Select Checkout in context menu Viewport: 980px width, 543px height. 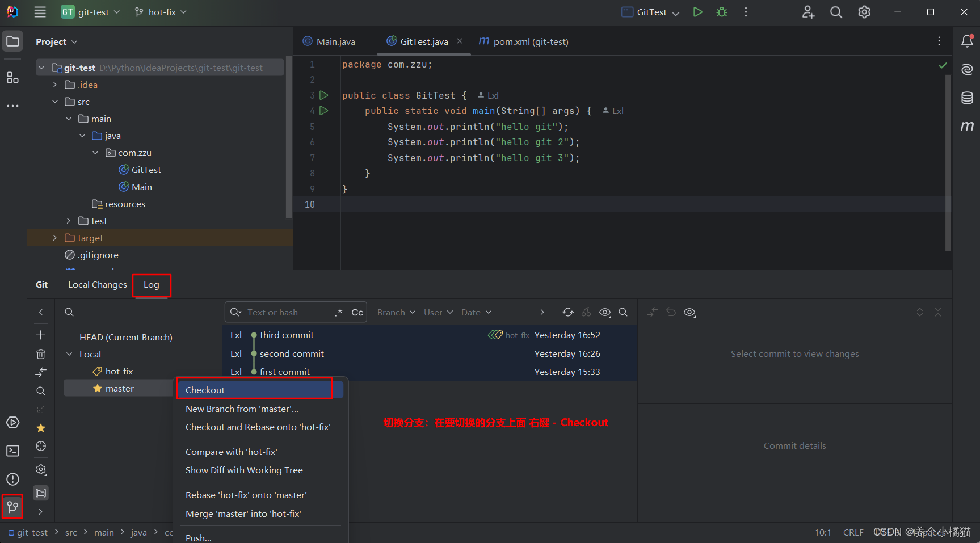[260, 390]
